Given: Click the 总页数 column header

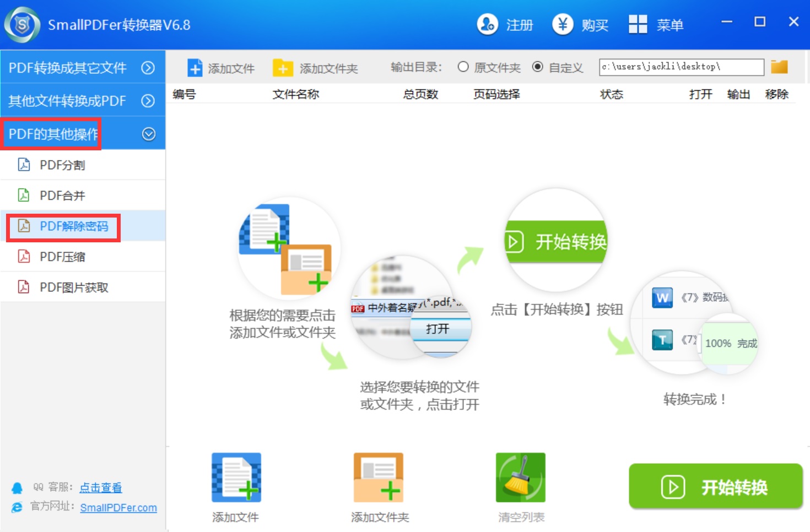Looking at the screenshot, I should click(x=420, y=94).
